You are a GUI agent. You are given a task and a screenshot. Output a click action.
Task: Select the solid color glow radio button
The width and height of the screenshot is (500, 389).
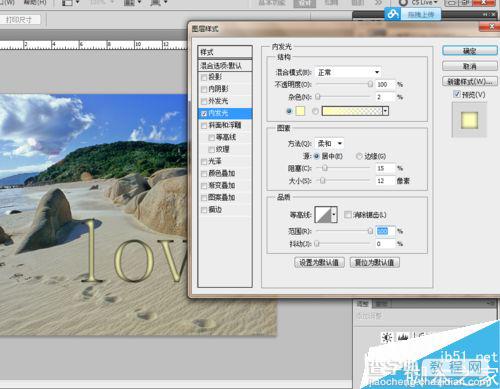click(289, 111)
